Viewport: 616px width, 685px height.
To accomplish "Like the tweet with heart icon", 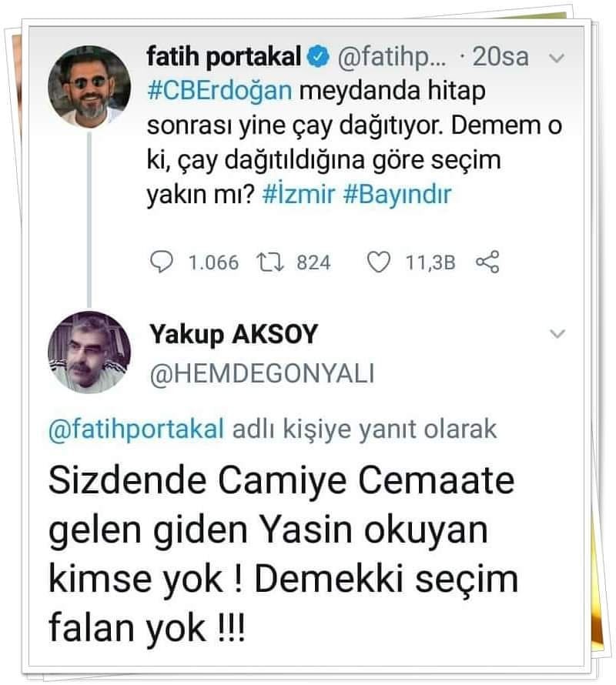I will point(377,263).
